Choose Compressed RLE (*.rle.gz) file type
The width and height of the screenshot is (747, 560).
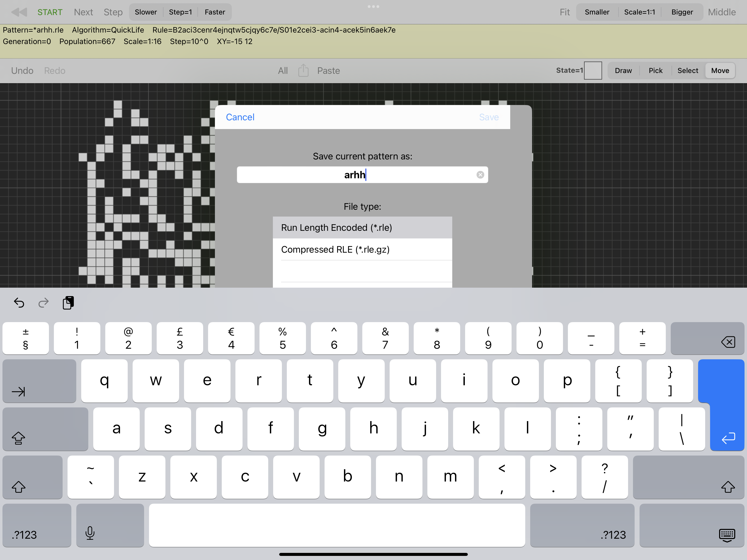click(362, 249)
